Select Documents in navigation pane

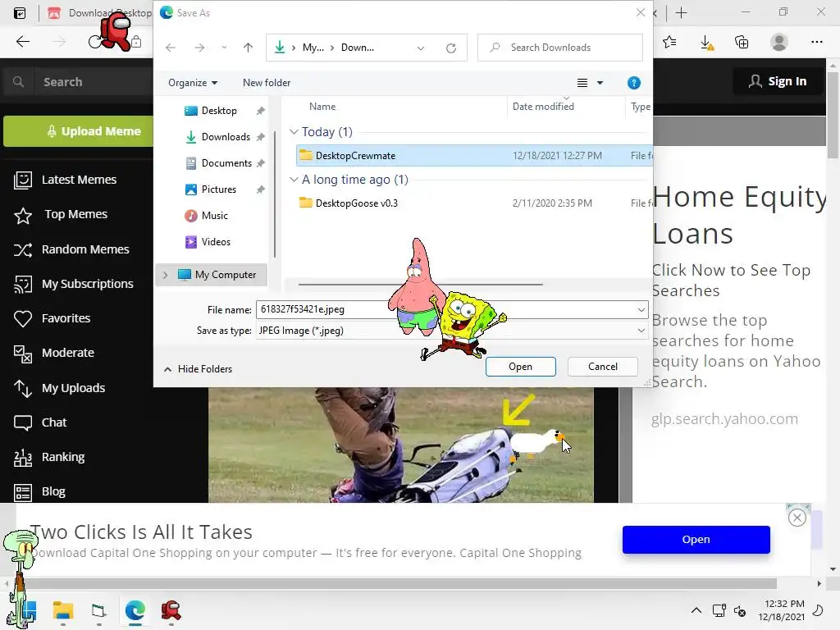[226, 163]
